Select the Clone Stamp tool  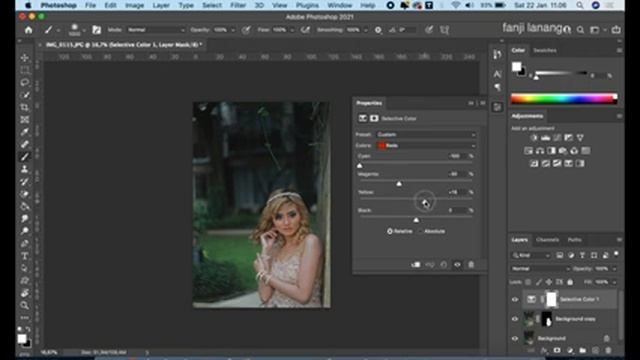25,169
